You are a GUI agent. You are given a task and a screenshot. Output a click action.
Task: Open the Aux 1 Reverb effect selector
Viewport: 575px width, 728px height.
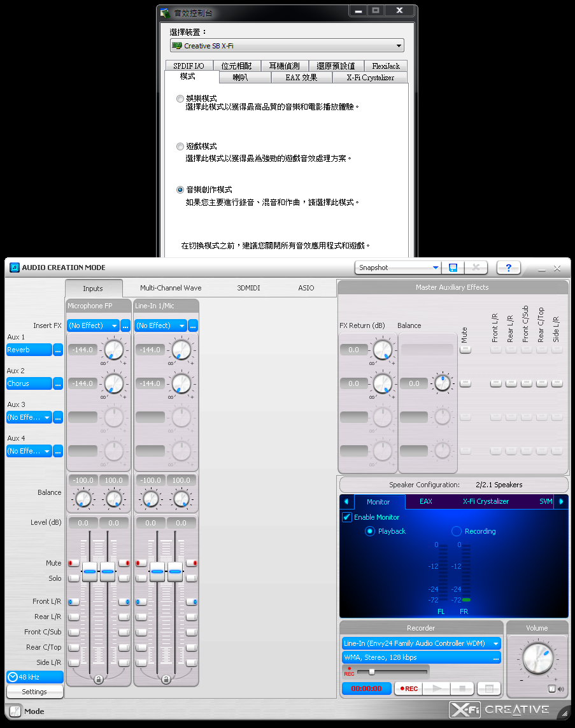pyautogui.click(x=29, y=350)
